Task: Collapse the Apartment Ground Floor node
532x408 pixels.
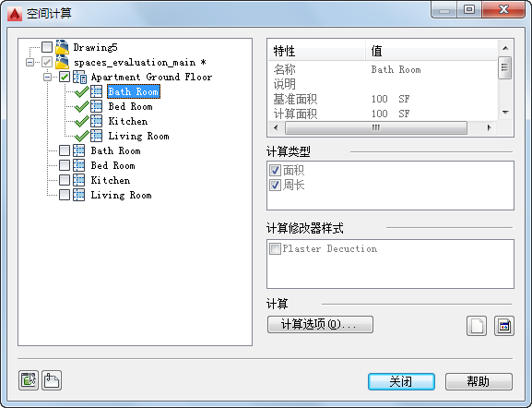Action: coord(47,78)
